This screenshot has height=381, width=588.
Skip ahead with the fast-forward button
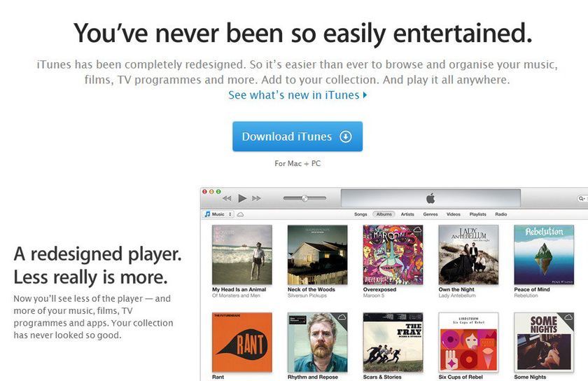256,198
